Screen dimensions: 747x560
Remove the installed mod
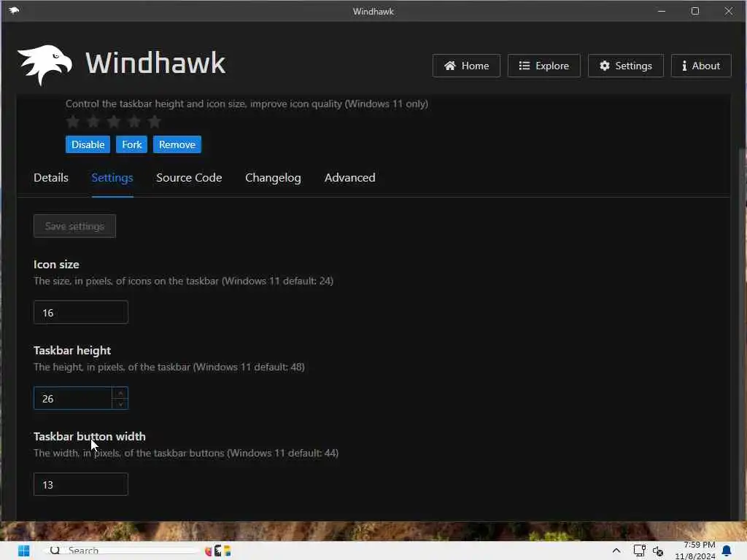pyautogui.click(x=177, y=144)
